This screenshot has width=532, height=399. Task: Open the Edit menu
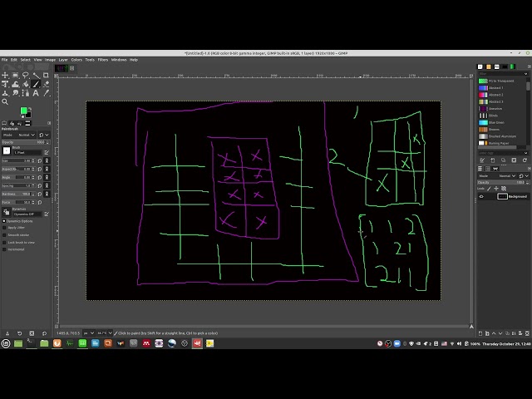point(14,60)
